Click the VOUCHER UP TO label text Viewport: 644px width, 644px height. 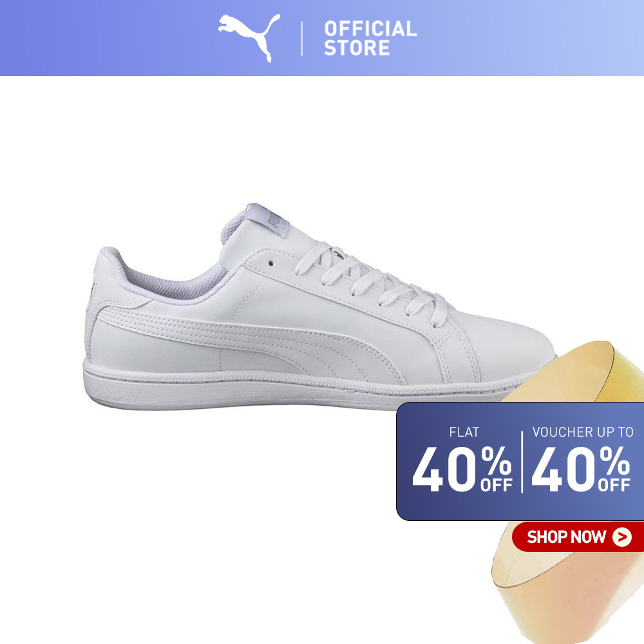tap(583, 432)
